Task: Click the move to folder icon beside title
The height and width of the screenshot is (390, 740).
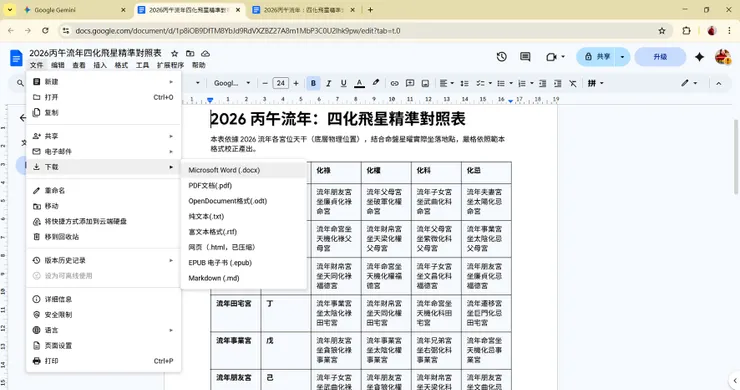Action: tap(190, 53)
